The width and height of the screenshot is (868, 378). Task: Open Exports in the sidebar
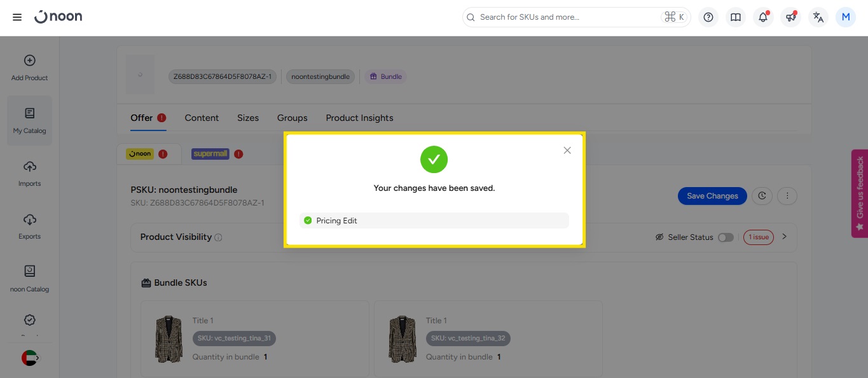pos(29,226)
